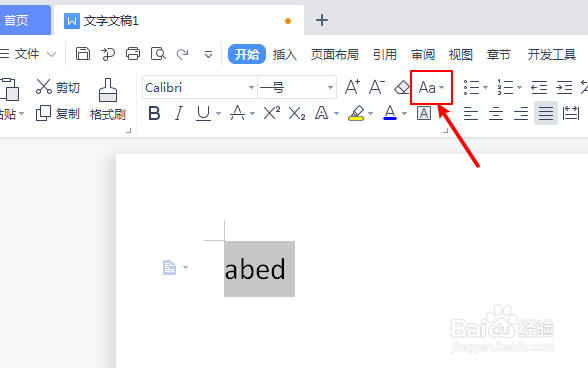Toggle subscript X₂ formatting
588x368 pixels.
pyautogui.click(x=297, y=113)
